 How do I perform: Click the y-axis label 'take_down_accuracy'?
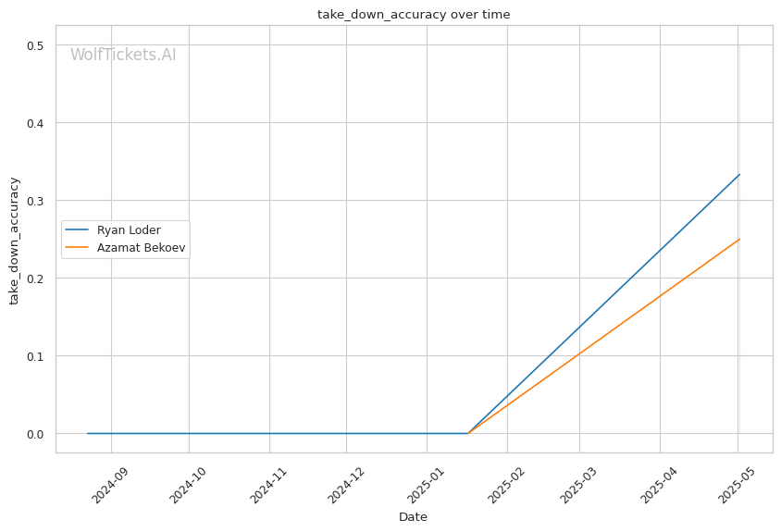coord(14,241)
